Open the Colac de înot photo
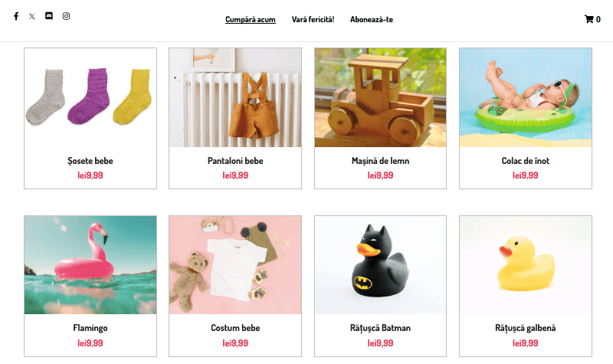This screenshot has height=364, width=613. point(526,97)
